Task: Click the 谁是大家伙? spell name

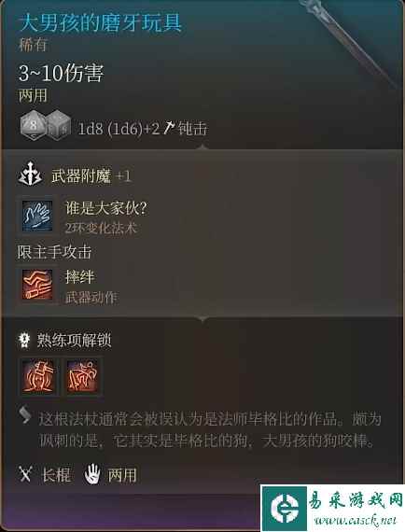Action: [105, 208]
